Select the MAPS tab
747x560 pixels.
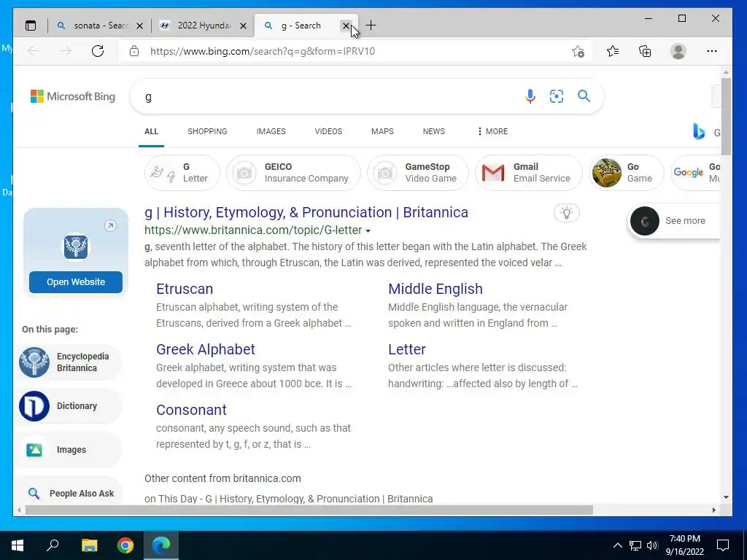[382, 131]
